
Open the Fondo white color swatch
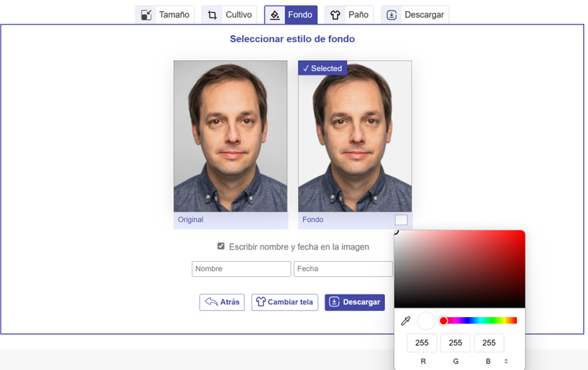coord(401,220)
